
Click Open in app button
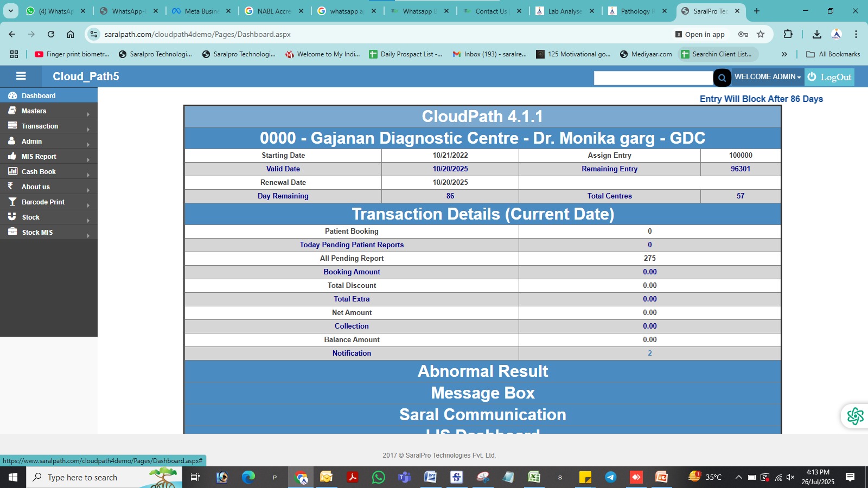[x=700, y=34]
